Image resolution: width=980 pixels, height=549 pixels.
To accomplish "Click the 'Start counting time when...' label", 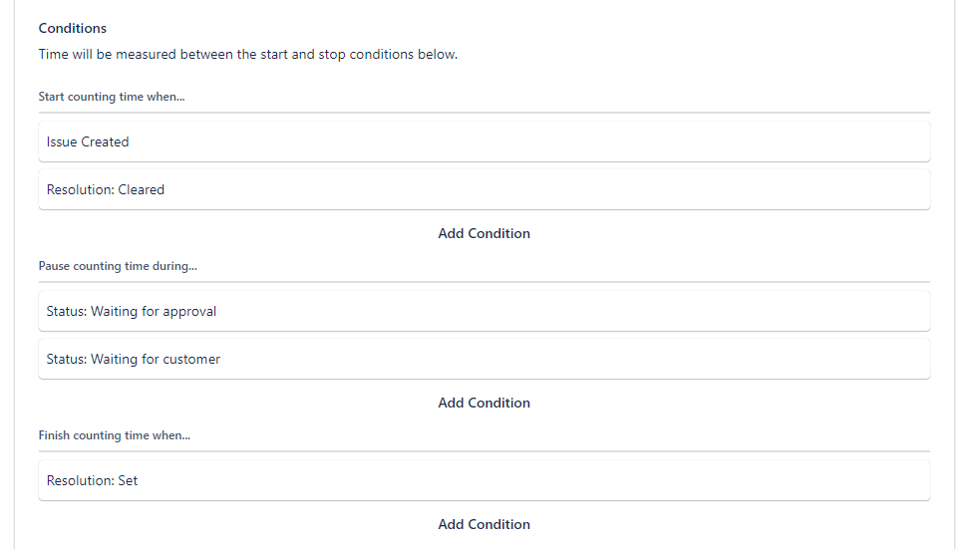I will tap(112, 97).
